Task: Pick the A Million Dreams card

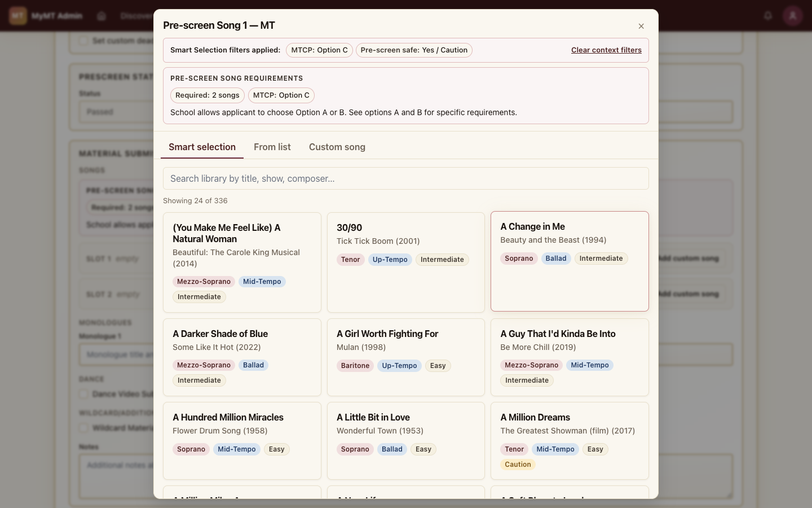Action: point(570,441)
